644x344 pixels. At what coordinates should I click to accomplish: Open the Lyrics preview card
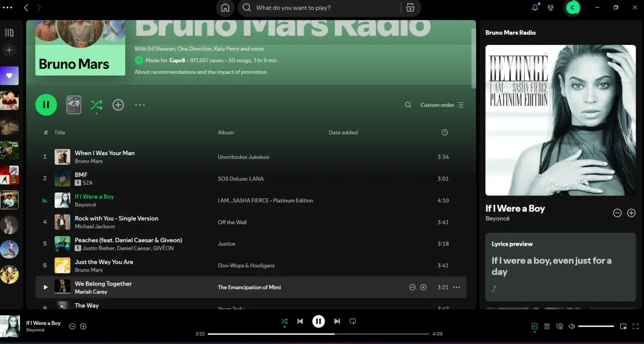point(560,267)
